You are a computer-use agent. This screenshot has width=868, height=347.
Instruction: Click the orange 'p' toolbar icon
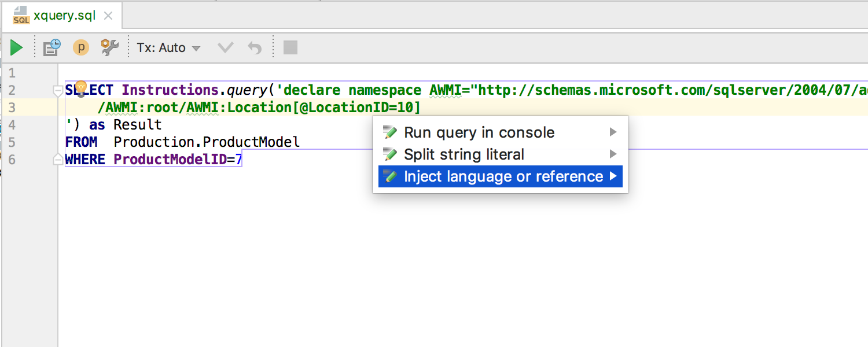[81, 47]
